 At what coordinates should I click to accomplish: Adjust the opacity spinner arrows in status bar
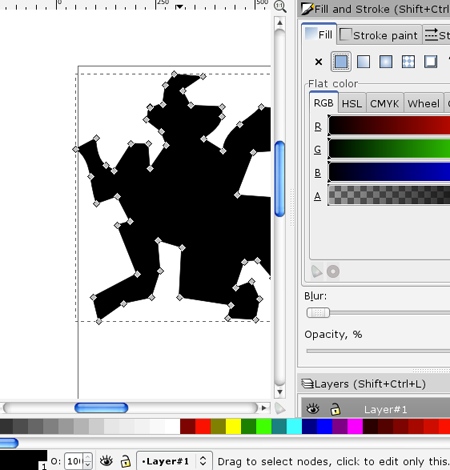[88, 461]
